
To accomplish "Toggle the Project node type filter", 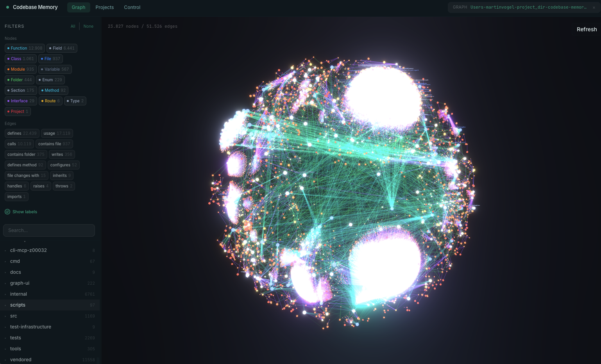I will point(18,111).
